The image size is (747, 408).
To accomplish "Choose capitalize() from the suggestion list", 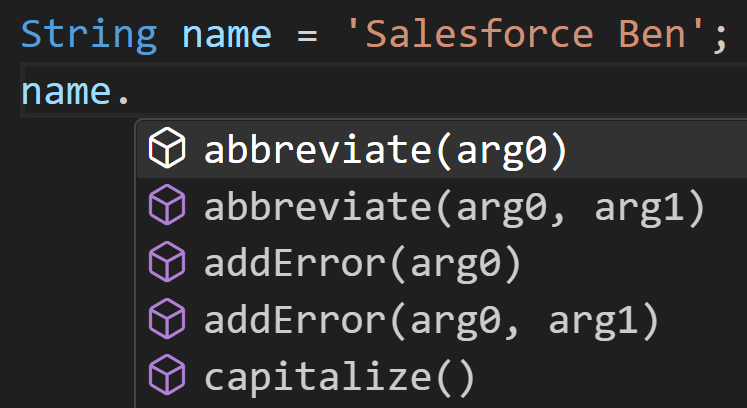I will pyautogui.click(x=442, y=377).
